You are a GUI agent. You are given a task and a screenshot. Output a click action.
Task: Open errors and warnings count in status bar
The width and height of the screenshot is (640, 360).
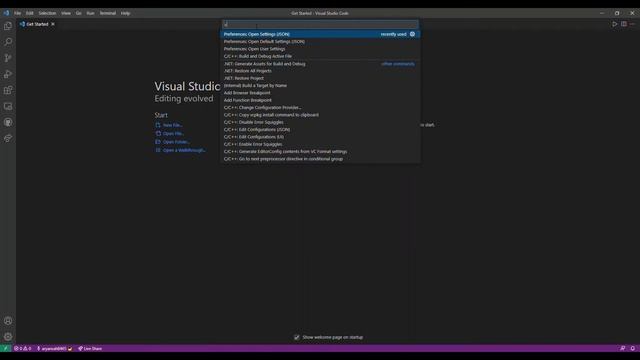(22, 349)
